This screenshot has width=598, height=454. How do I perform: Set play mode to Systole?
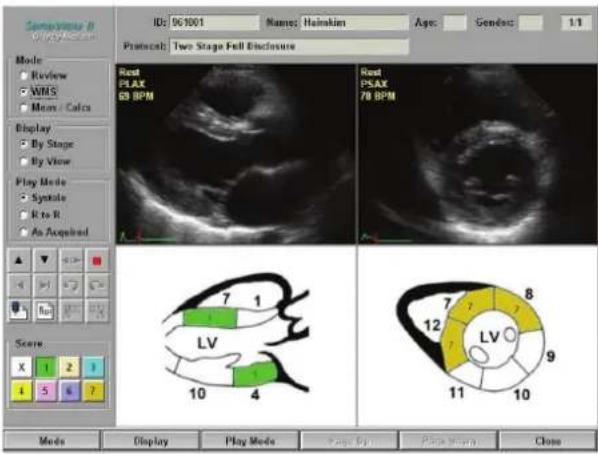[x=24, y=198]
